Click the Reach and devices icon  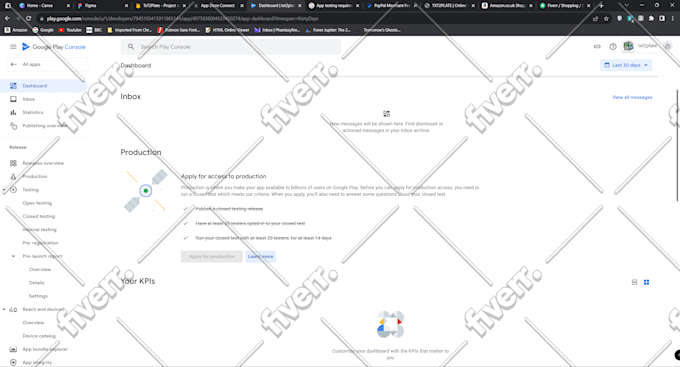pyautogui.click(x=13, y=309)
